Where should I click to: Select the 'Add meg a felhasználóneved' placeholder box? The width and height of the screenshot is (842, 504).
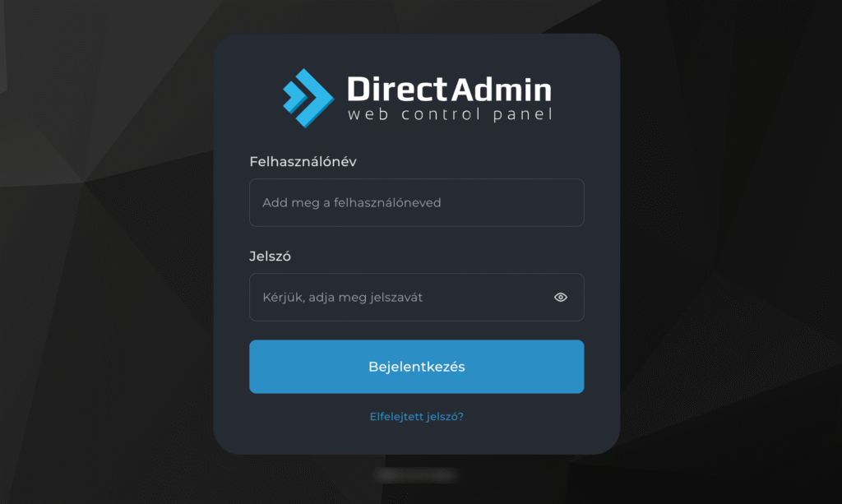coord(417,202)
